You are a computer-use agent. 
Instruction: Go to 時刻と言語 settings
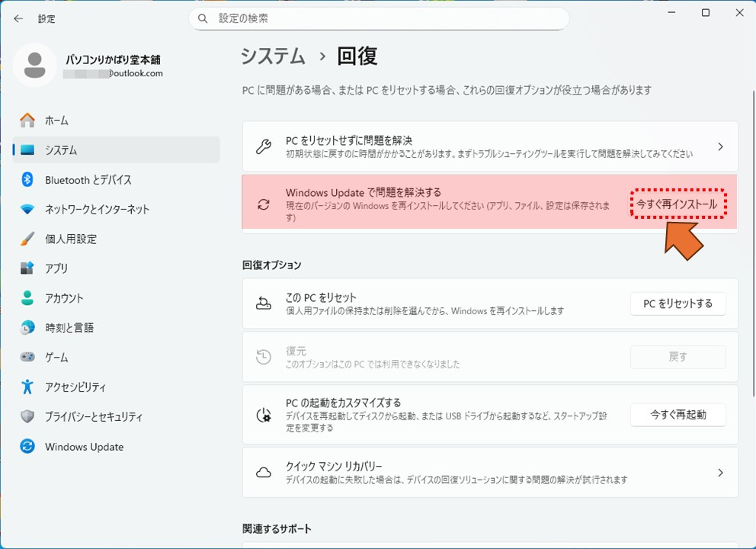pyautogui.click(x=69, y=328)
